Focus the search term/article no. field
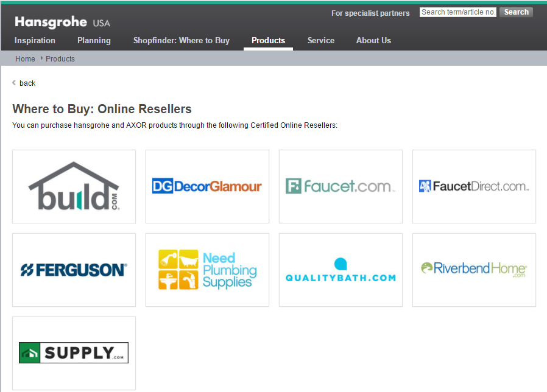The width and height of the screenshot is (547, 392). [x=457, y=12]
